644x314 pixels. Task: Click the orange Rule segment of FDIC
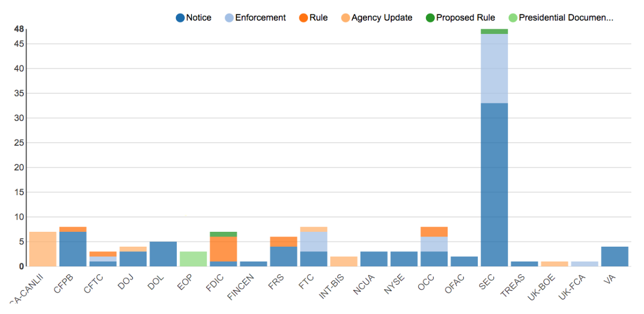(x=224, y=249)
